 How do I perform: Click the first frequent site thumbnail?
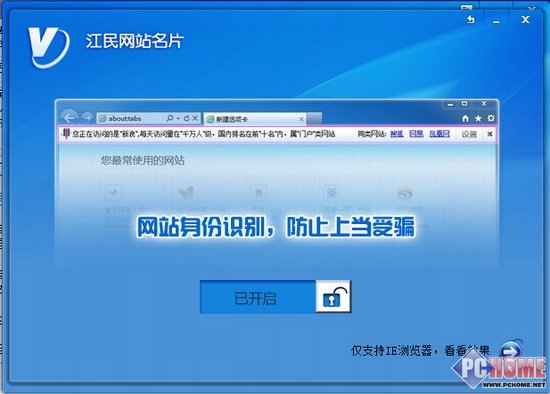click(x=113, y=192)
